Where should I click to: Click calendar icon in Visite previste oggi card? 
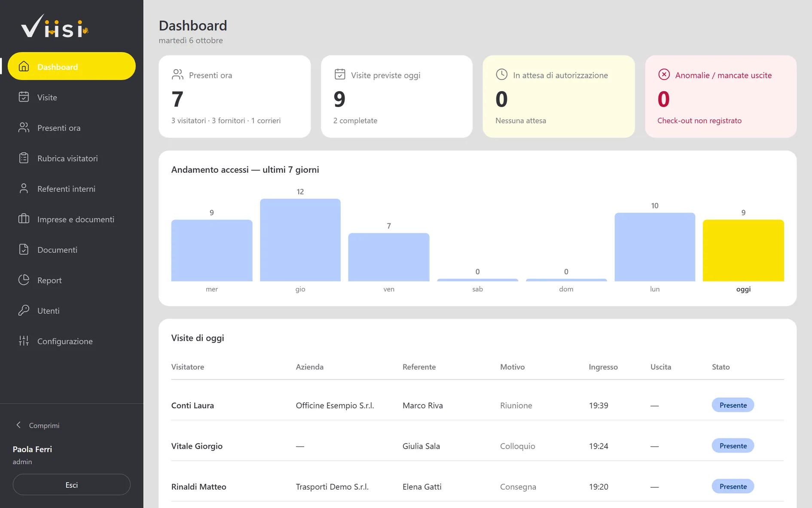tap(340, 74)
